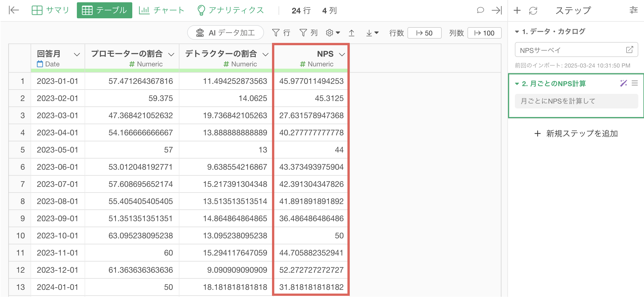Click the collapse-right panel arrow icon

(497, 10)
